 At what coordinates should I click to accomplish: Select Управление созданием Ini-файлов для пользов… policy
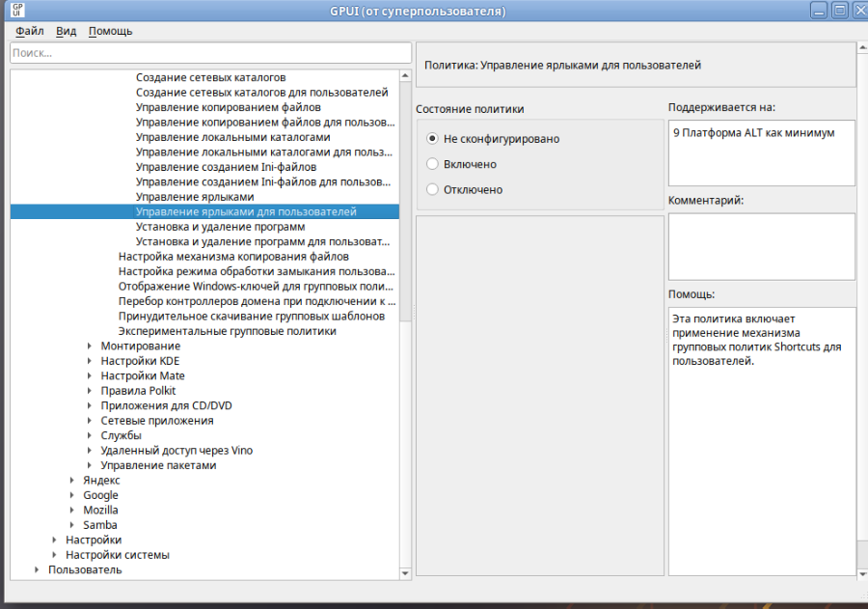[x=263, y=182]
